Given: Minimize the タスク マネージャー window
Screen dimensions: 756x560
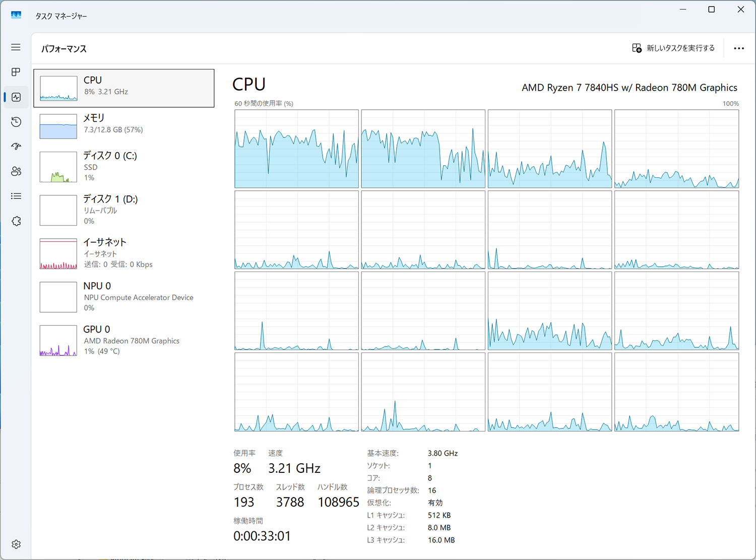Looking at the screenshot, I should tap(683, 10).
